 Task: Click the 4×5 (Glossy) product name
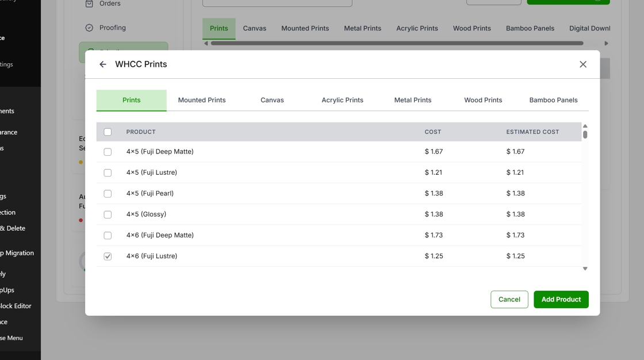(x=146, y=215)
